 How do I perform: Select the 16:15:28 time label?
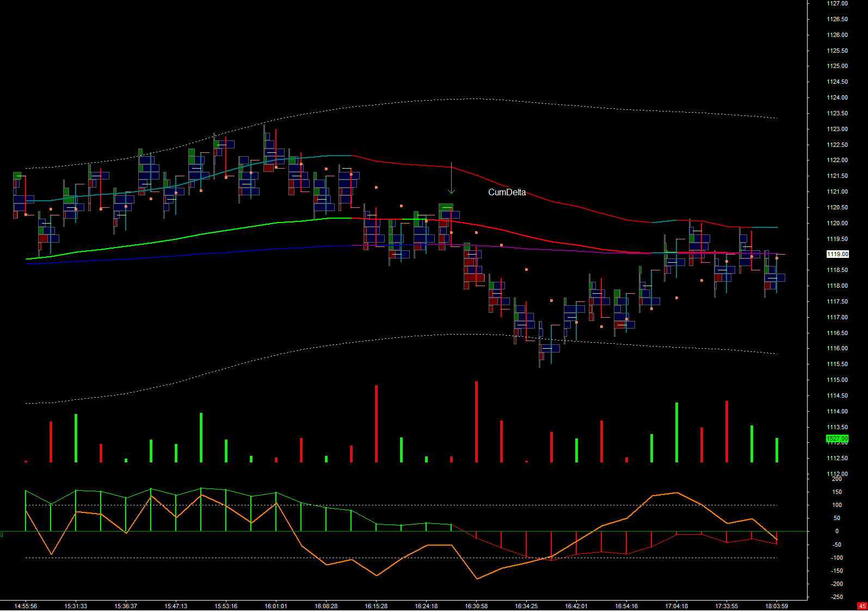(376, 606)
